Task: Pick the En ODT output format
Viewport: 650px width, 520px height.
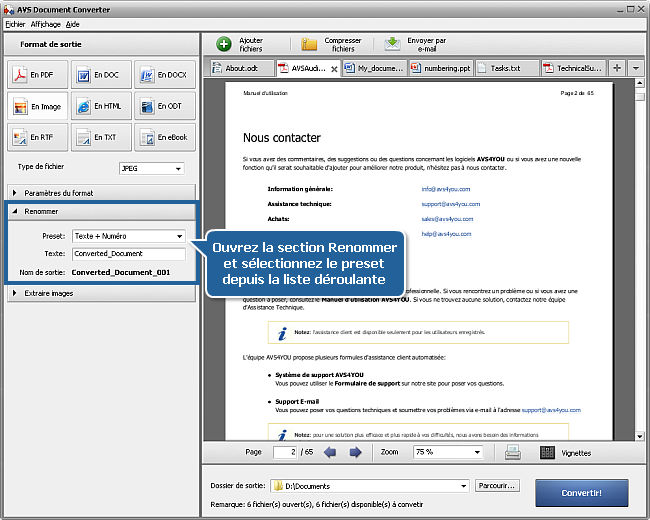Action: coord(165,106)
